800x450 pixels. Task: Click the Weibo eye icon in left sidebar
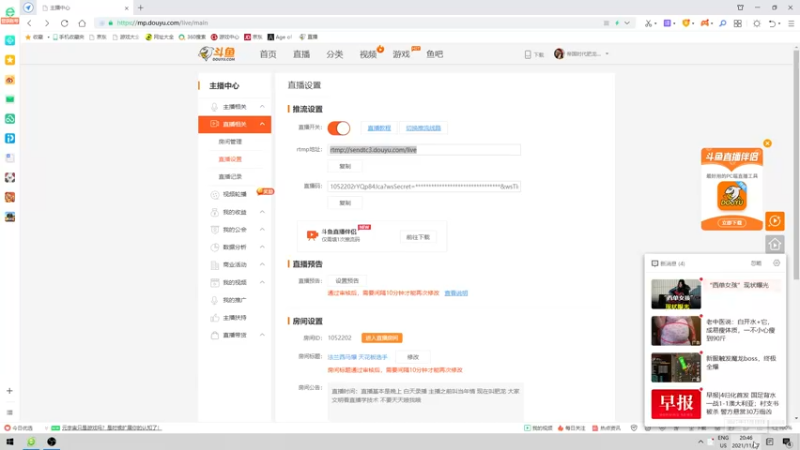click(10, 80)
